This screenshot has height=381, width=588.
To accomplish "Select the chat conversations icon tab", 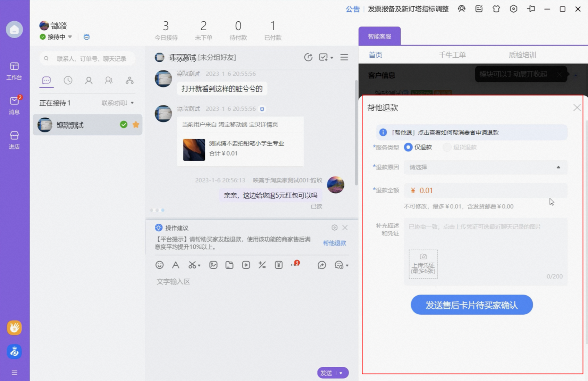I will (46, 81).
